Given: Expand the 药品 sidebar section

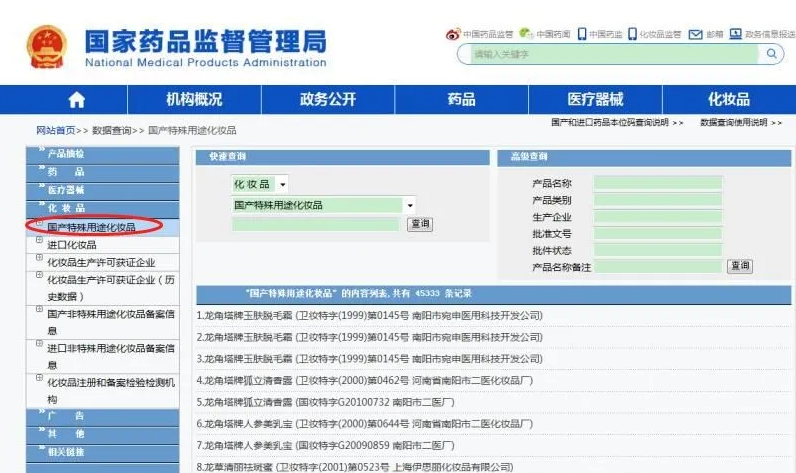Looking at the screenshot, I should click(x=103, y=172).
